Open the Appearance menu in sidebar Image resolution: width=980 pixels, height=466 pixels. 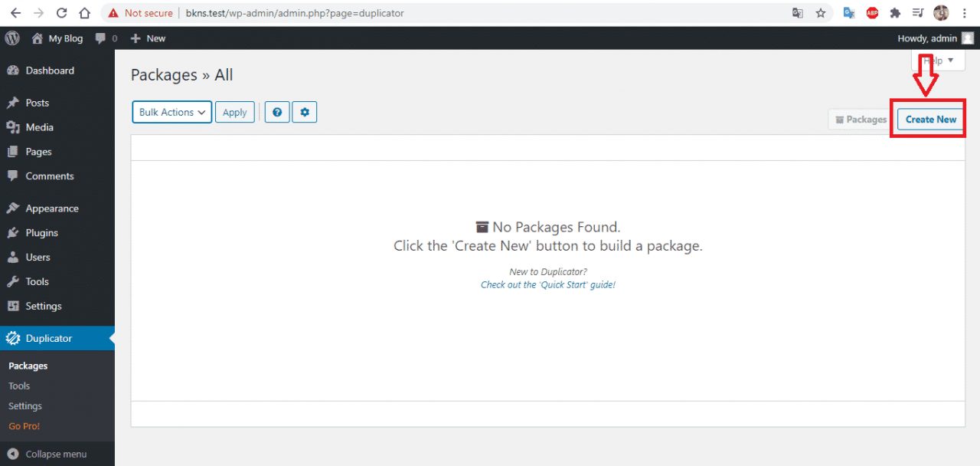coord(51,208)
